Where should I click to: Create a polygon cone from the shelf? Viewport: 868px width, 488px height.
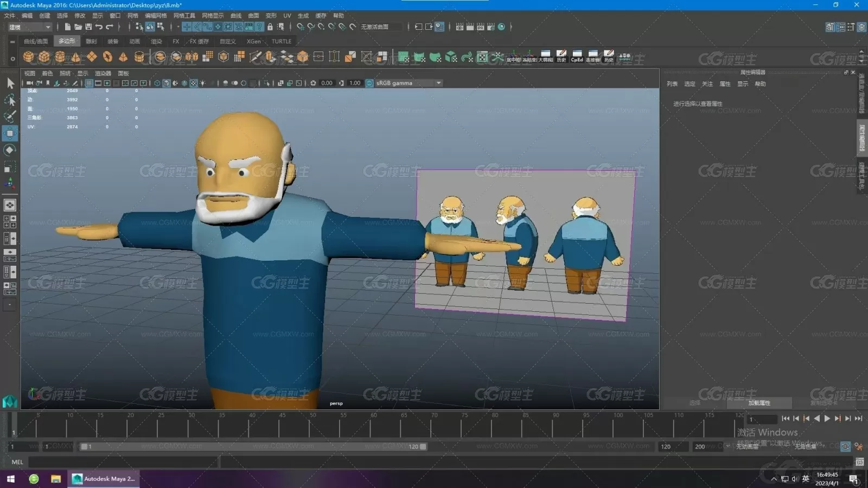click(x=76, y=56)
